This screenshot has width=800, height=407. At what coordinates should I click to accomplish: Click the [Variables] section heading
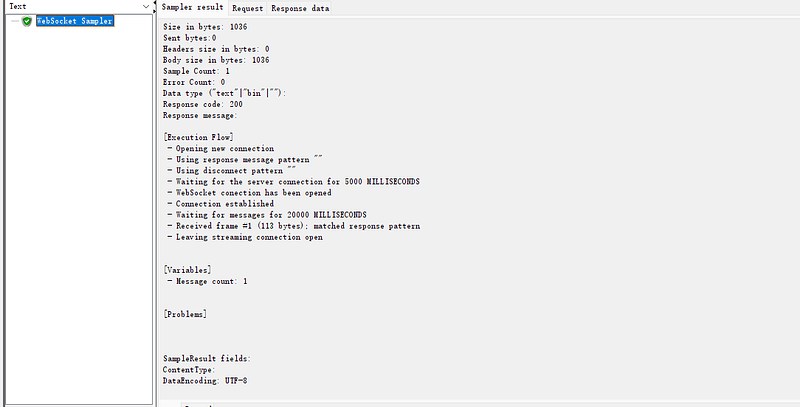(x=187, y=270)
